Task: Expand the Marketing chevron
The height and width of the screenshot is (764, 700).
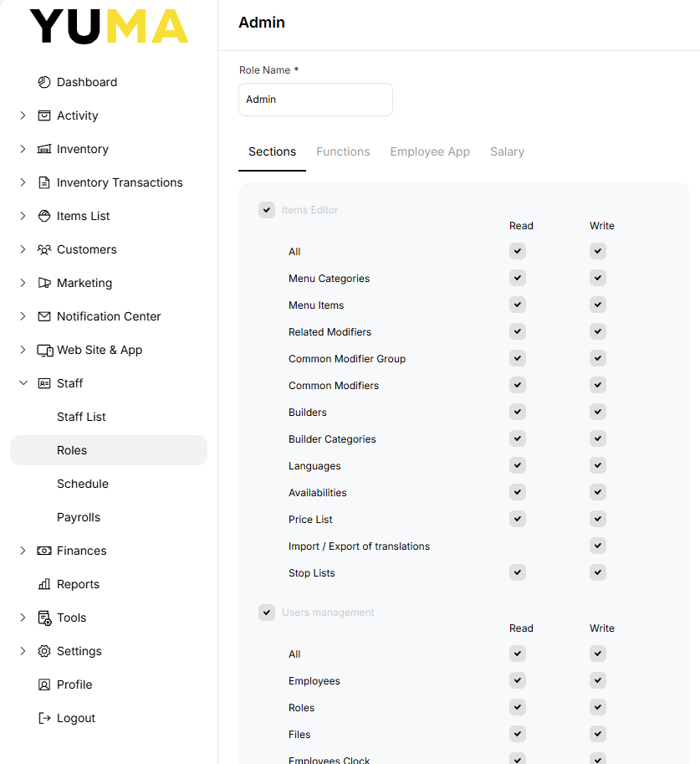Action: click(23, 283)
